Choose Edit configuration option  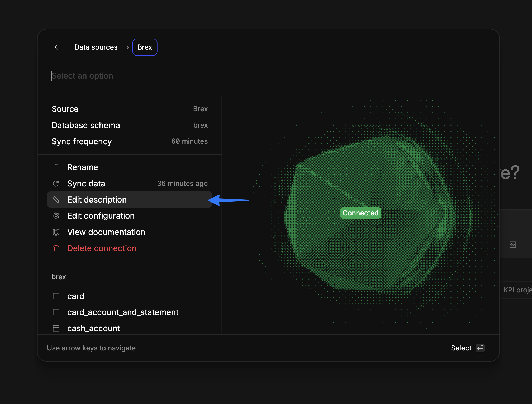130,216
